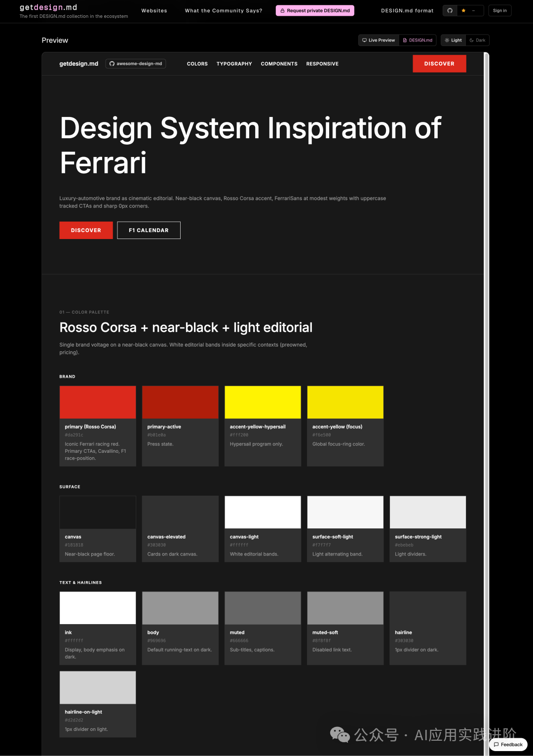Image resolution: width=533 pixels, height=756 pixels.
Task: Click the red DISCOVER hero button
Action: (86, 230)
